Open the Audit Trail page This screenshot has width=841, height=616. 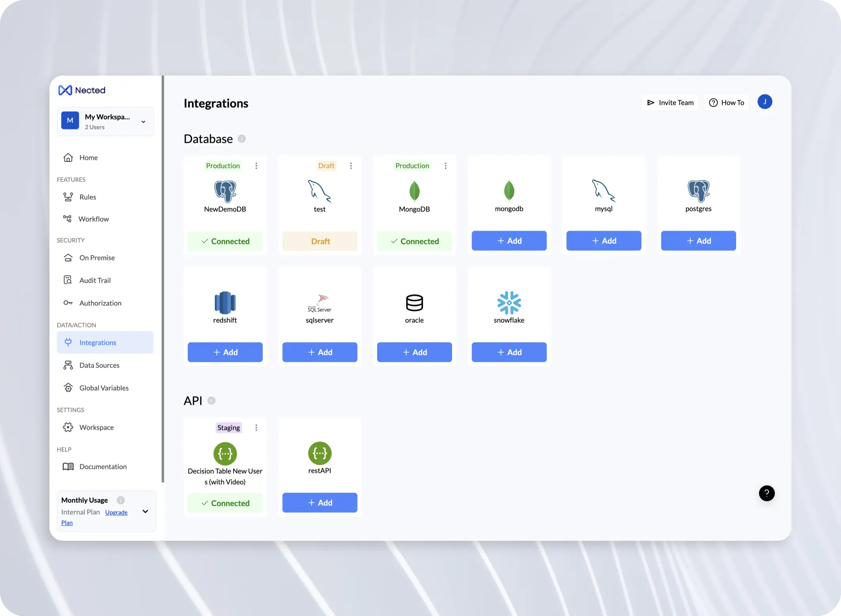pyautogui.click(x=95, y=280)
